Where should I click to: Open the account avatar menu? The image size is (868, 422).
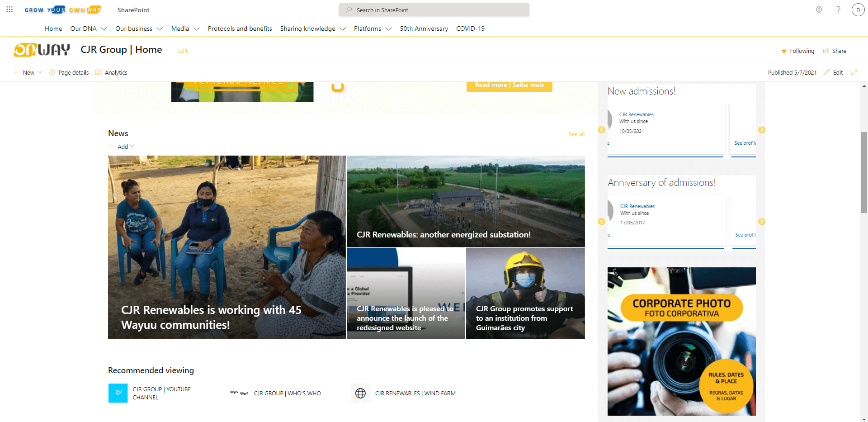tap(858, 9)
